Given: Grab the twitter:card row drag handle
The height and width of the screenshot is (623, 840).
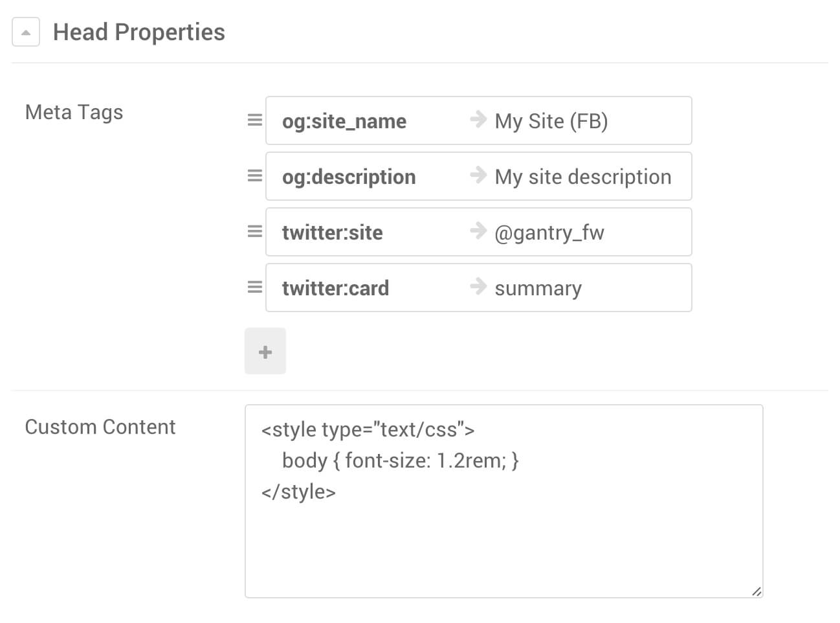Looking at the screenshot, I should (x=255, y=288).
